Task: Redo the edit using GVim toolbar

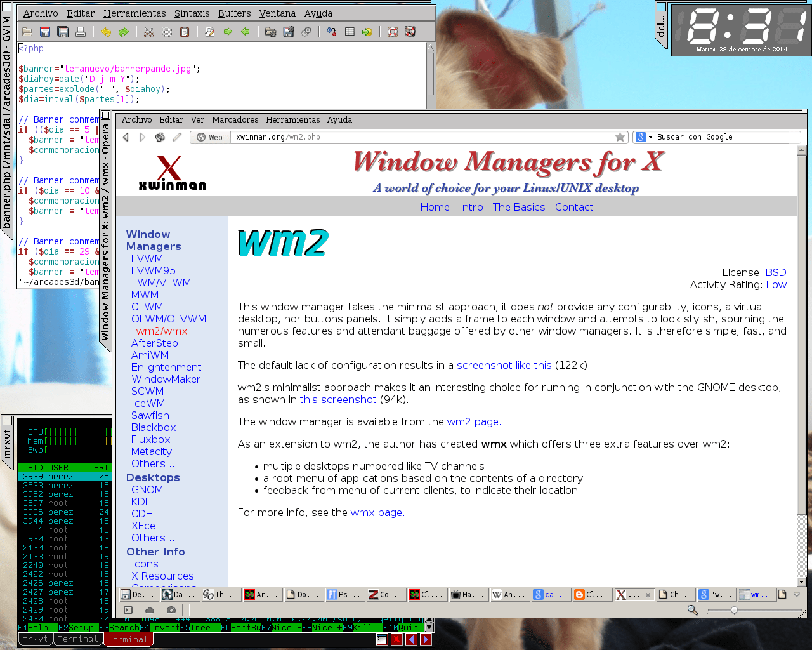Action: click(x=124, y=32)
